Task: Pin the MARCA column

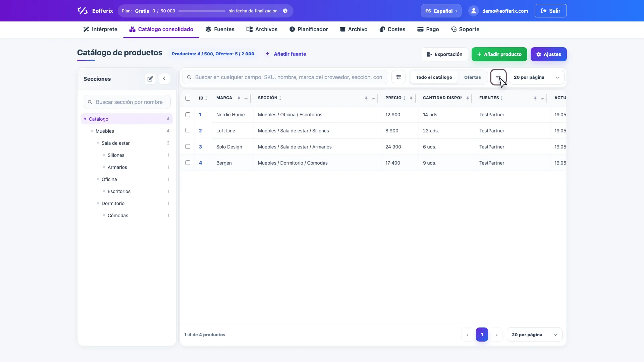Action: click(239, 98)
